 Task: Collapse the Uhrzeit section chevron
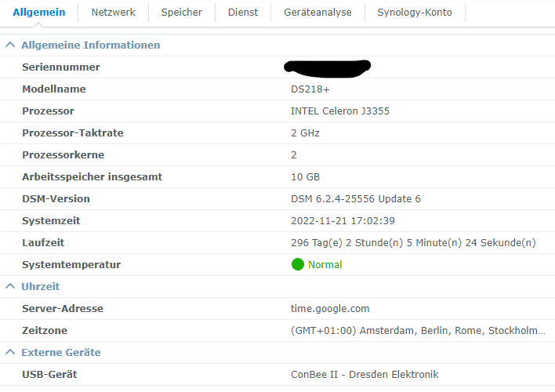pyautogui.click(x=10, y=286)
